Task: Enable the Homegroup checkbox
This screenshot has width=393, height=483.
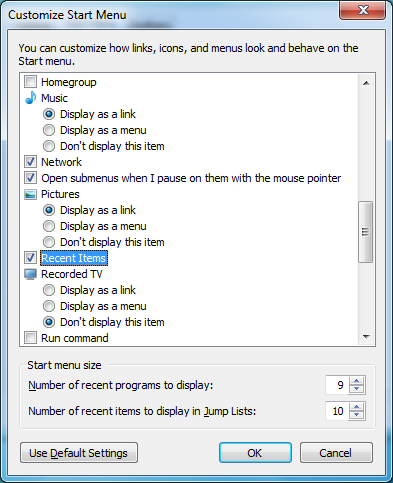Action: 31,82
